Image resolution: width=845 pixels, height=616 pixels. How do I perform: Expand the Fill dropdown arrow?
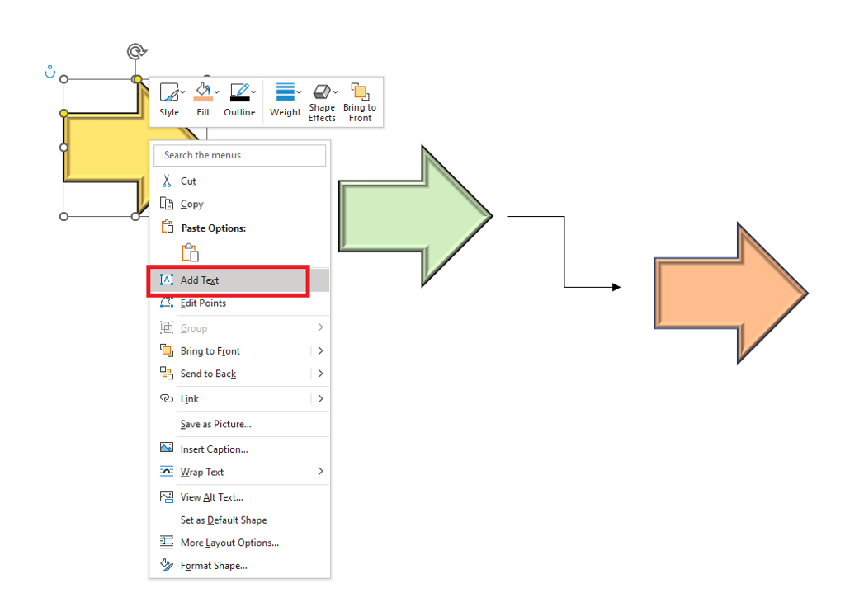pyautogui.click(x=217, y=92)
